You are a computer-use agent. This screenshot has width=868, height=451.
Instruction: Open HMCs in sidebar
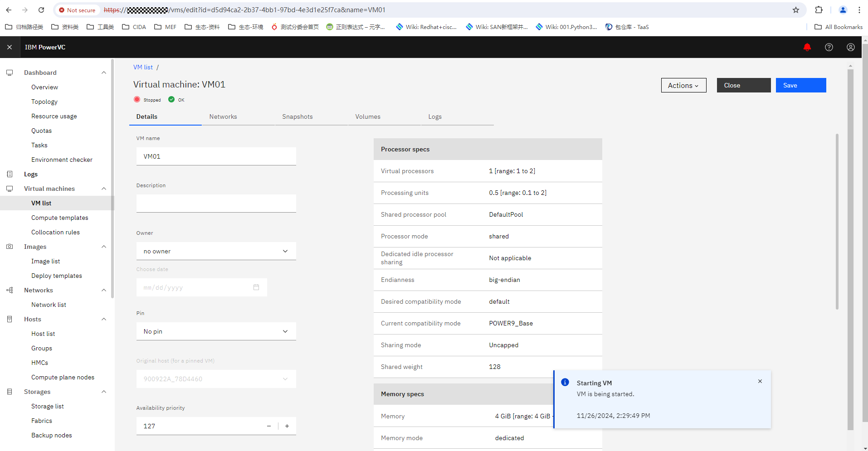point(39,363)
